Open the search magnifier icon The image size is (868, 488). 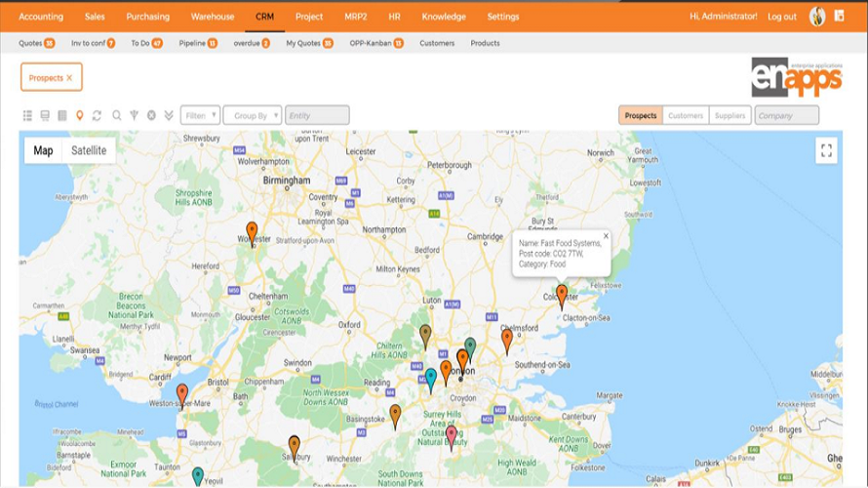pyautogui.click(x=117, y=115)
